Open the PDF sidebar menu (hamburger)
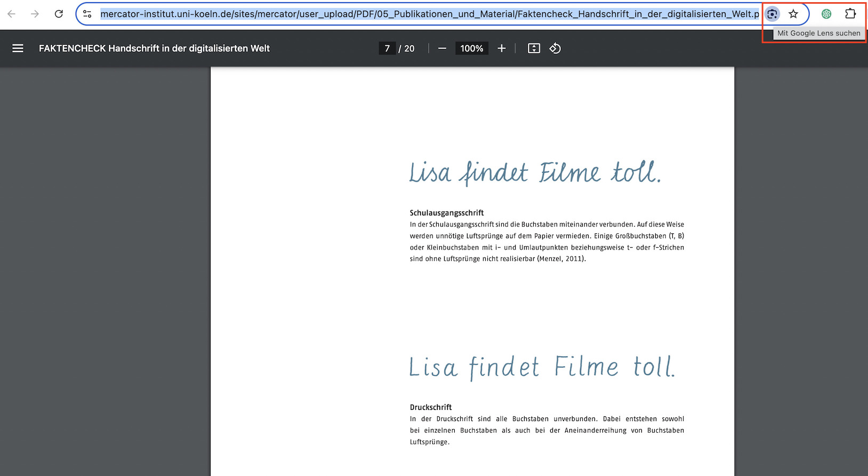 (18, 49)
